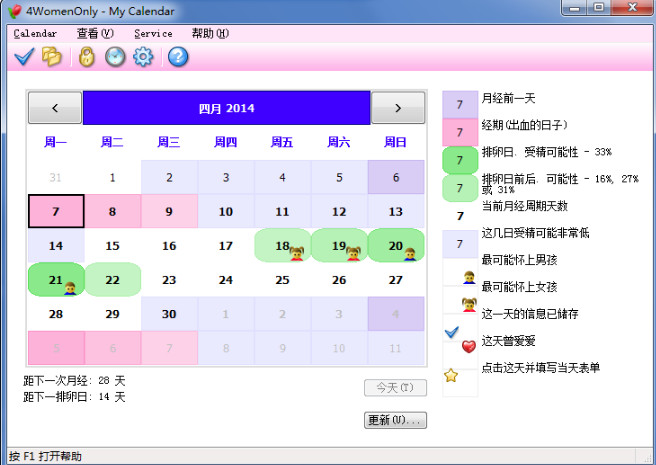The width and height of the screenshot is (656, 465).
Task: Click the legend yellow star icon
Action: pos(451,375)
